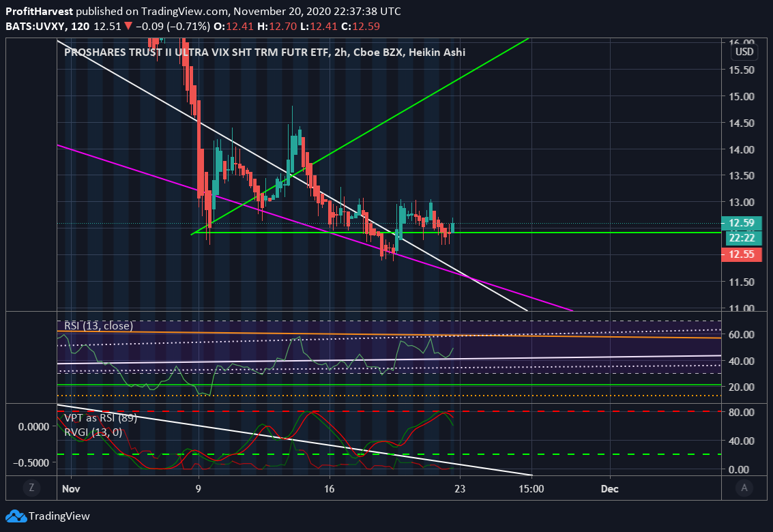Click the RSI (13, close) indicator label
This screenshot has width=773, height=532.
pos(99,325)
